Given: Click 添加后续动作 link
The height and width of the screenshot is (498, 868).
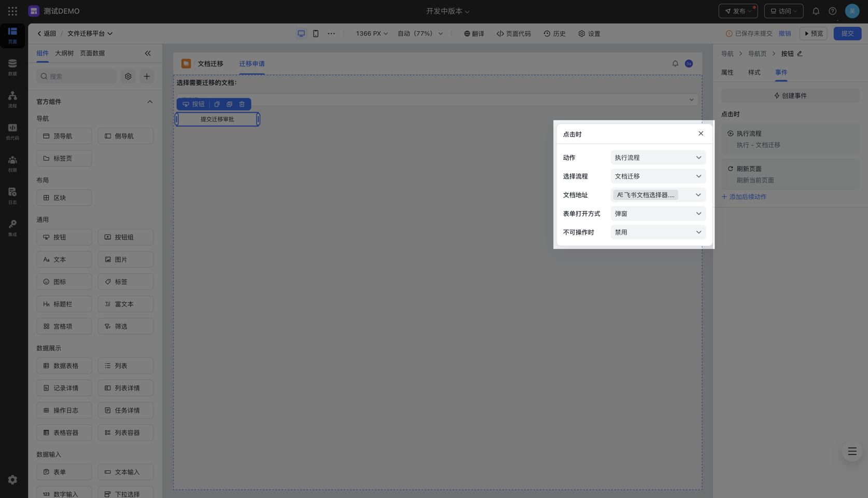Looking at the screenshot, I should tap(744, 197).
